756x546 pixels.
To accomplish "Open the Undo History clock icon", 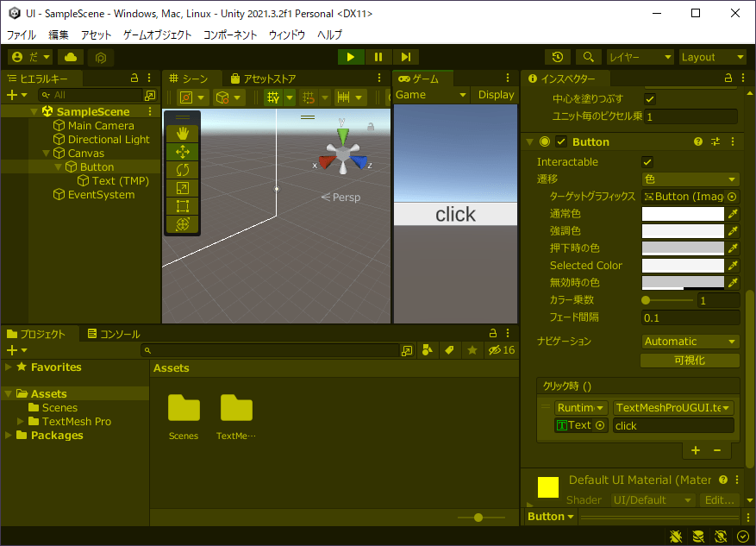I will pyautogui.click(x=558, y=57).
